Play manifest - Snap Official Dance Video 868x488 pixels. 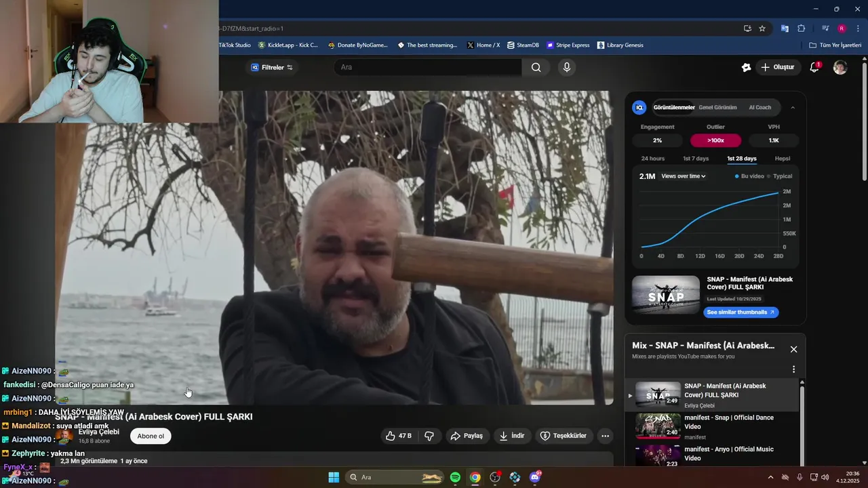point(711,427)
